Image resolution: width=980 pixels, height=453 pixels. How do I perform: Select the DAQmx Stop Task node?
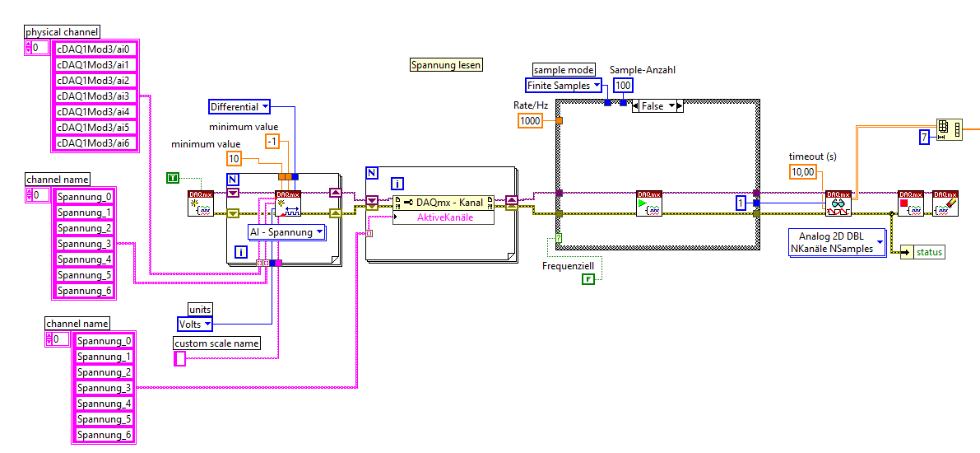pyautogui.click(x=911, y=203)
